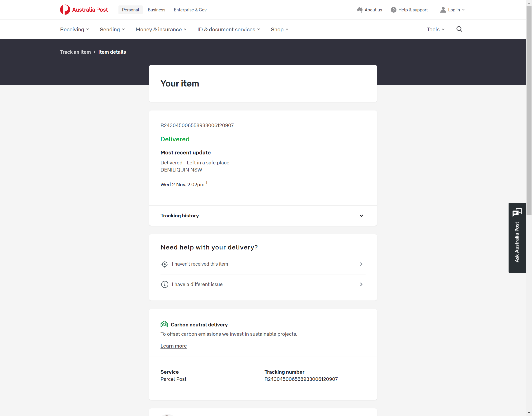Click the Australia Post logo

[84, 10]
